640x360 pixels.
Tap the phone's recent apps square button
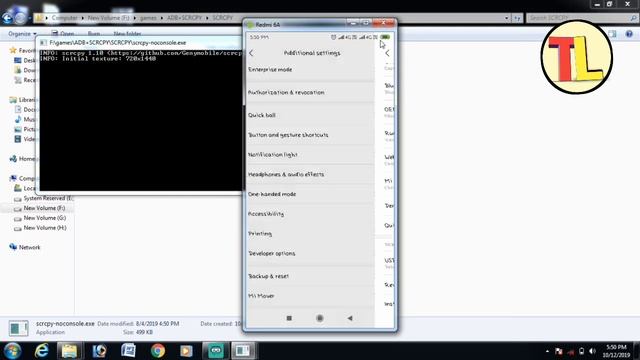(x=289, y=318)
